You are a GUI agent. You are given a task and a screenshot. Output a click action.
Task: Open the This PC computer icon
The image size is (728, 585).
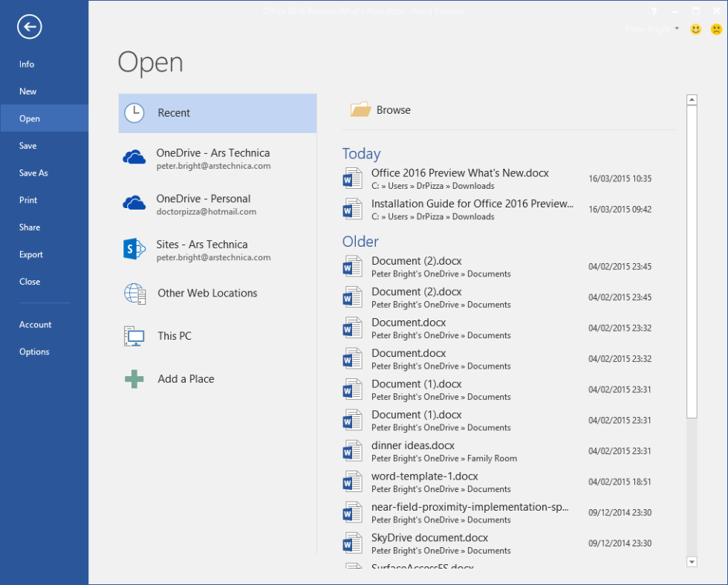(134, 336)
